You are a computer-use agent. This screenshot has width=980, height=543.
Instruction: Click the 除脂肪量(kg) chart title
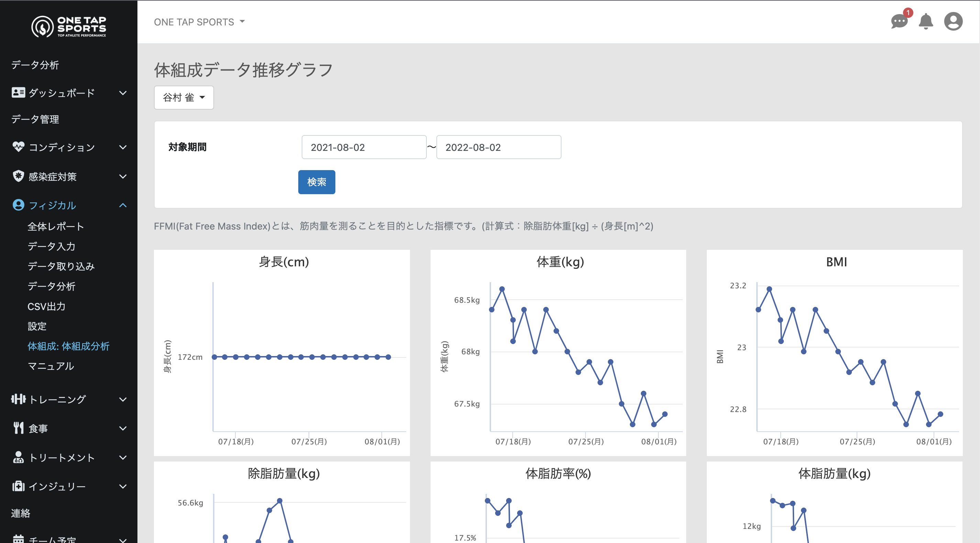pos(283,473)
